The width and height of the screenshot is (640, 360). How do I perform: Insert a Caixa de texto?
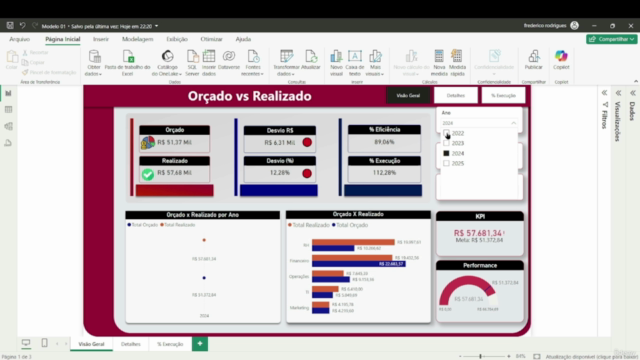(x=355, y=62)
